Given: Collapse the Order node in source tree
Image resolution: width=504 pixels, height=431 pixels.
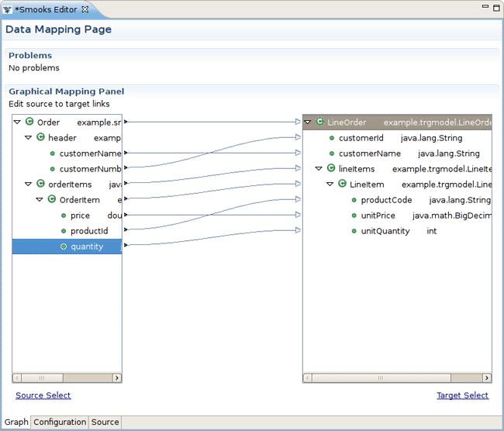Looking at the screenshot, I should click(x=18, y=122).
